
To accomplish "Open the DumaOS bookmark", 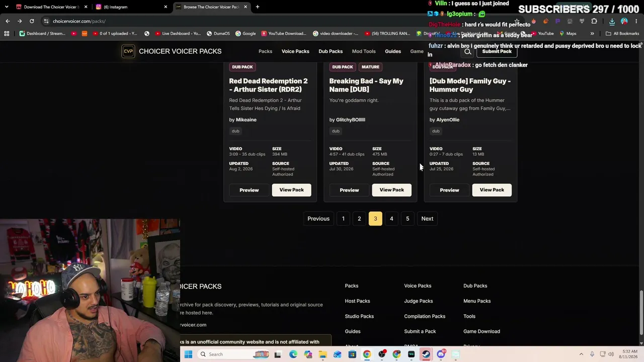I will point(218,34).
